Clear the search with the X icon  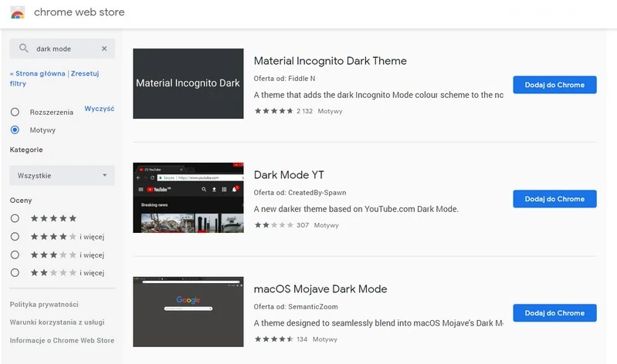coord(104,49)
